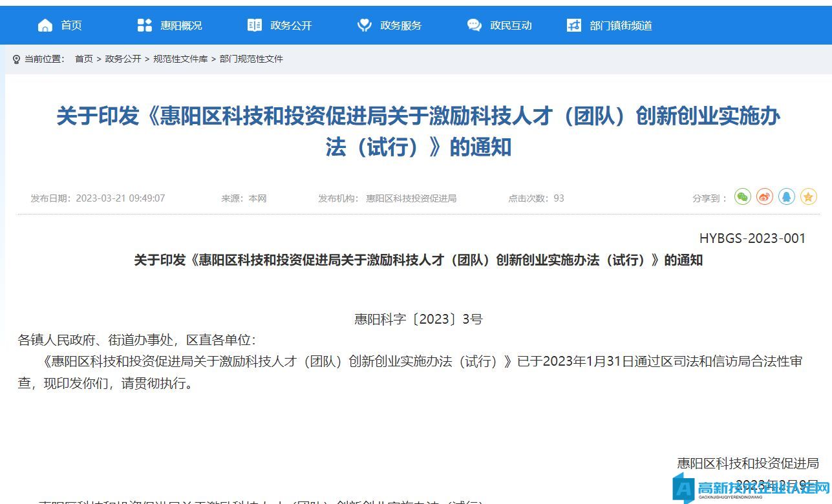Click the book icon beside 政务公开
Viewport: 832px width, 504px height.
click(255, 25)
